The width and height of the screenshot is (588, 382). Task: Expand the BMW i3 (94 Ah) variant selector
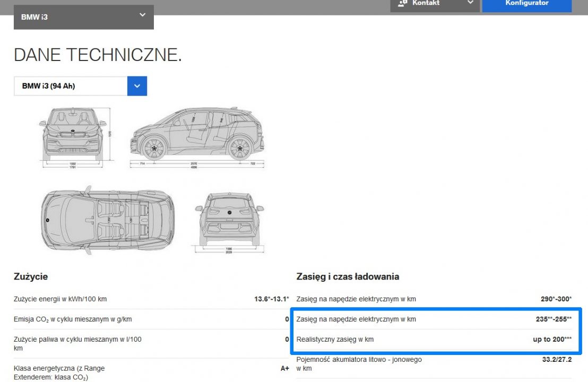tap(80, 86)
